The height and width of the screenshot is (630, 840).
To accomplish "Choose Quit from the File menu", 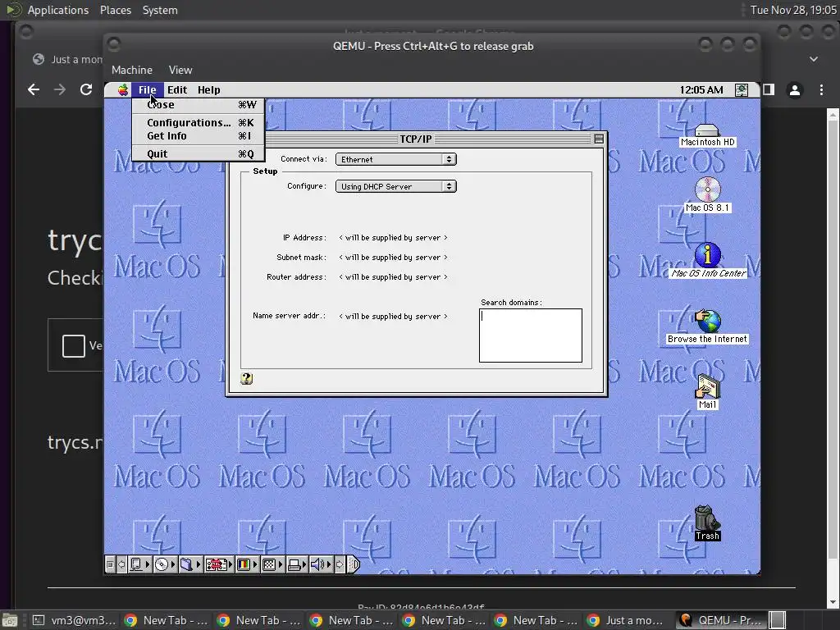I will [x=199, y=153].
